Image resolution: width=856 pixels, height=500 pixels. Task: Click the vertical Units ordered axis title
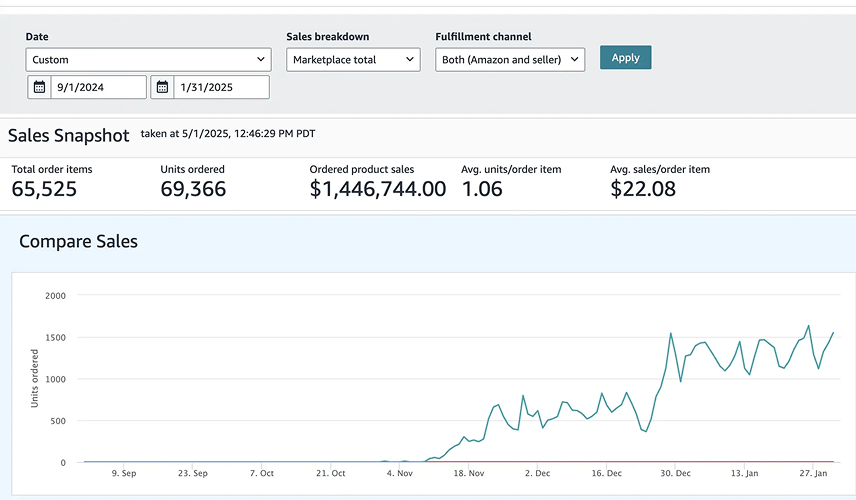point(34,378)
